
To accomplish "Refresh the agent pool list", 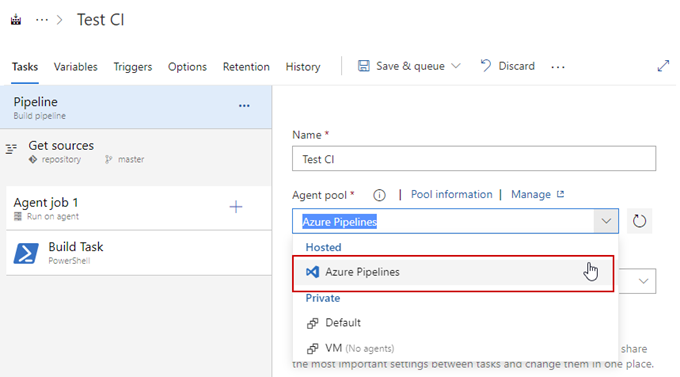I will pyautogui.click(x=639, y=221).
